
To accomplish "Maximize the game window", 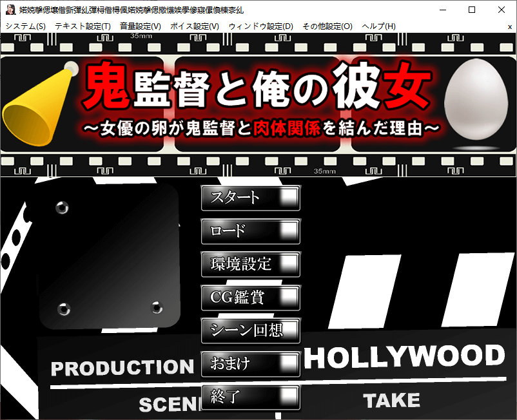I will click(472, 10).
